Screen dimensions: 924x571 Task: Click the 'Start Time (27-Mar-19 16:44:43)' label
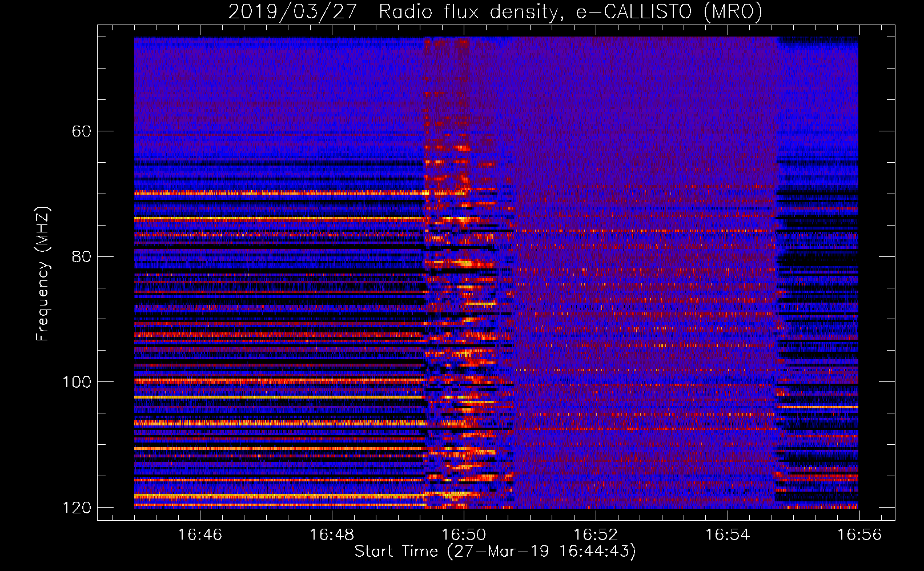click(495, 552)
